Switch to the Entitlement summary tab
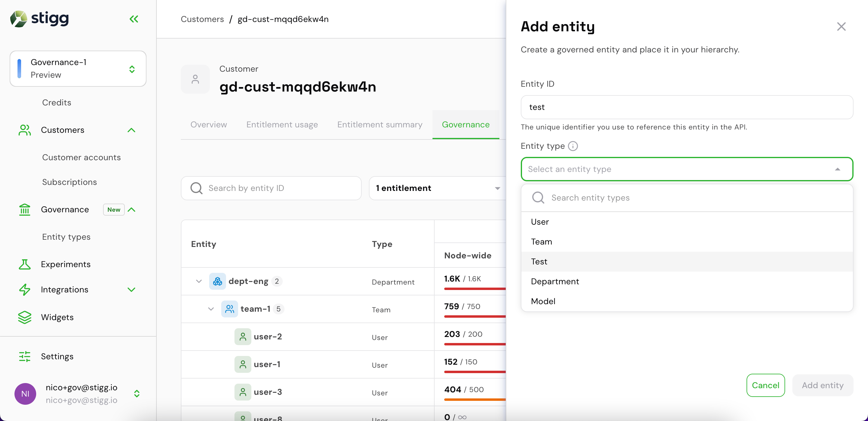 [380, 125]
